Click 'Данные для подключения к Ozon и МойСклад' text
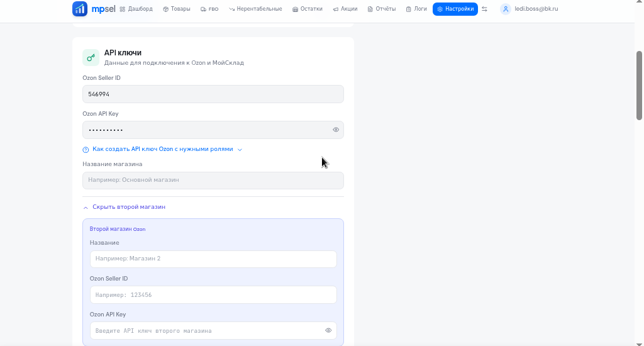This screenshot has width=644, height=346. (174, 63)
